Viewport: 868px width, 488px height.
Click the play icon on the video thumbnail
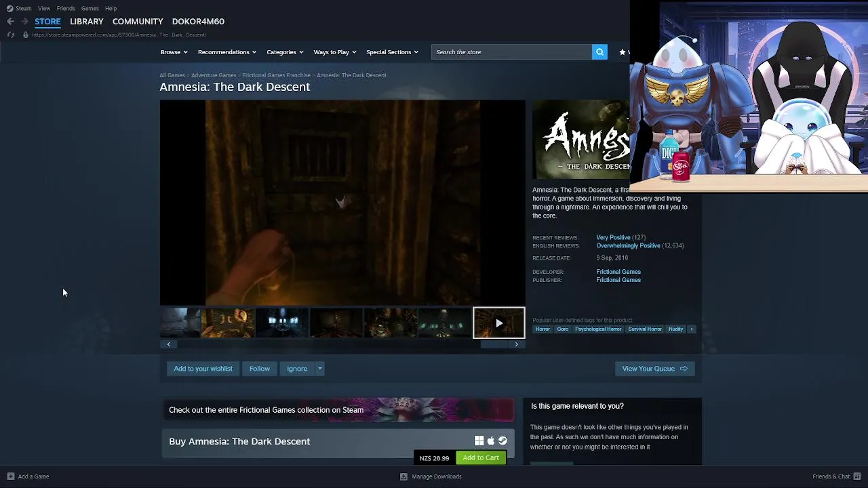[x=498, y=323]
